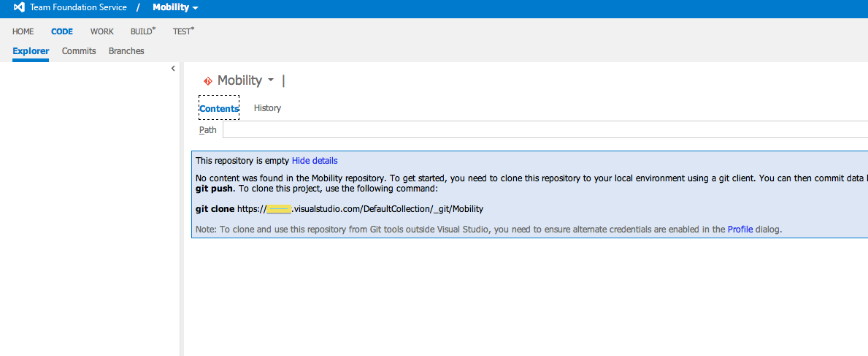Image resolution: width=868 pixels, height=356 pixels.
Task: Focus the Path input field
Action: click(545, 130)
